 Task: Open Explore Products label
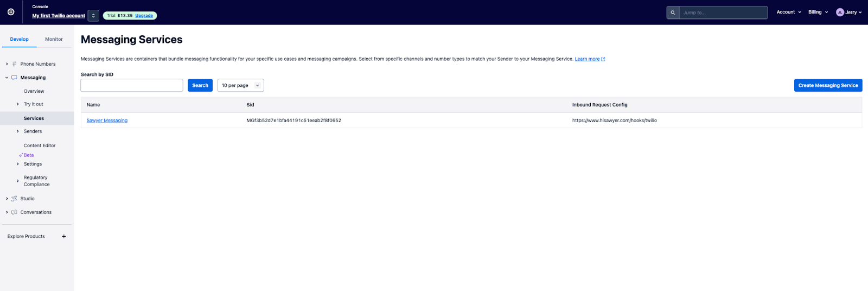point(26,236)
